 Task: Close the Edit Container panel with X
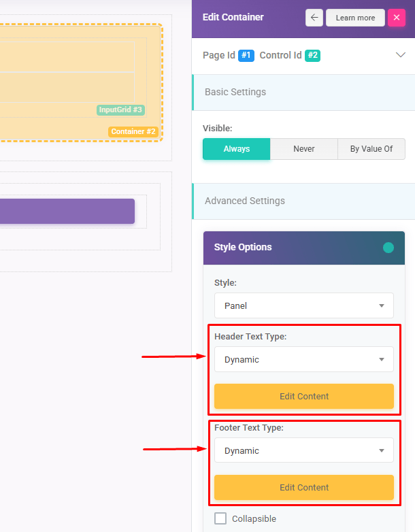pos(397,18)
